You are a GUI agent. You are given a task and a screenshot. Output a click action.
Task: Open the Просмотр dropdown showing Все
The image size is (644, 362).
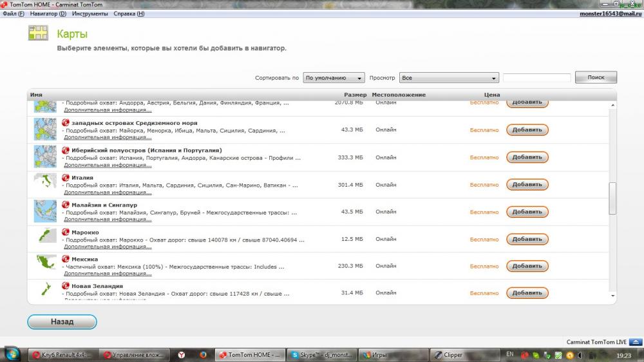(x=449, y=78)
